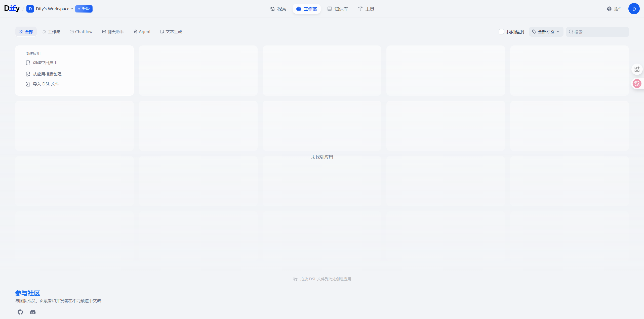Viewport: 644px width, 319px height.
Task: Click 从应用模版创建 option
Action: point(47,74)
